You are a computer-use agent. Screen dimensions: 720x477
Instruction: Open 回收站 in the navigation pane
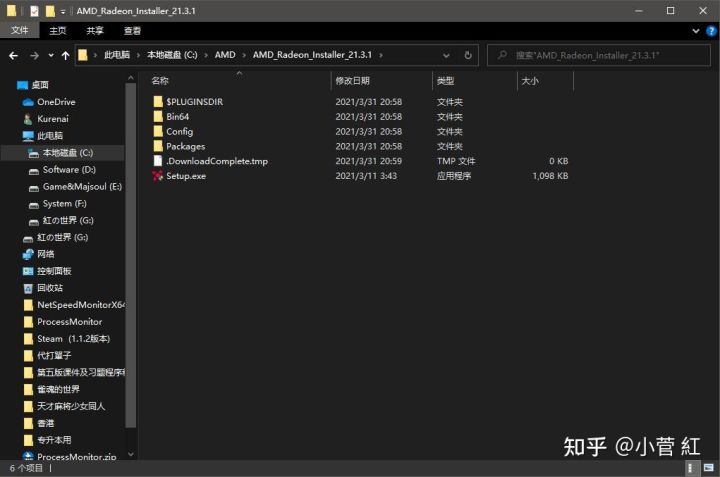coord(50,288)
